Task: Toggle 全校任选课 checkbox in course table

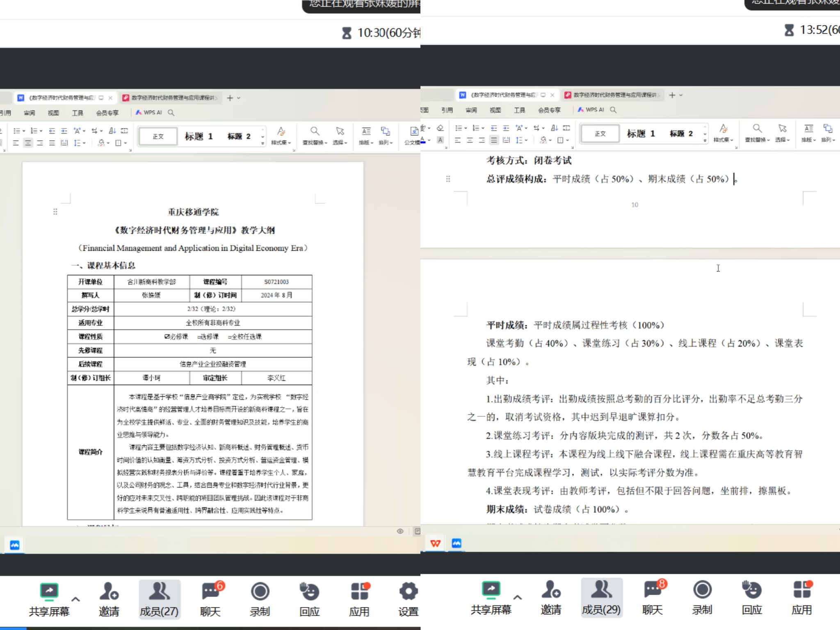Action: [230, 337]
